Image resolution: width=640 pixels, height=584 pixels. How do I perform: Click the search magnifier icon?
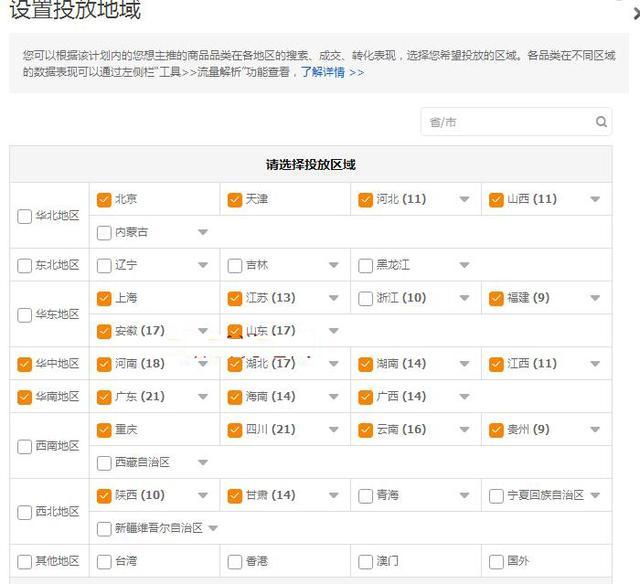(x=601, y=122)
